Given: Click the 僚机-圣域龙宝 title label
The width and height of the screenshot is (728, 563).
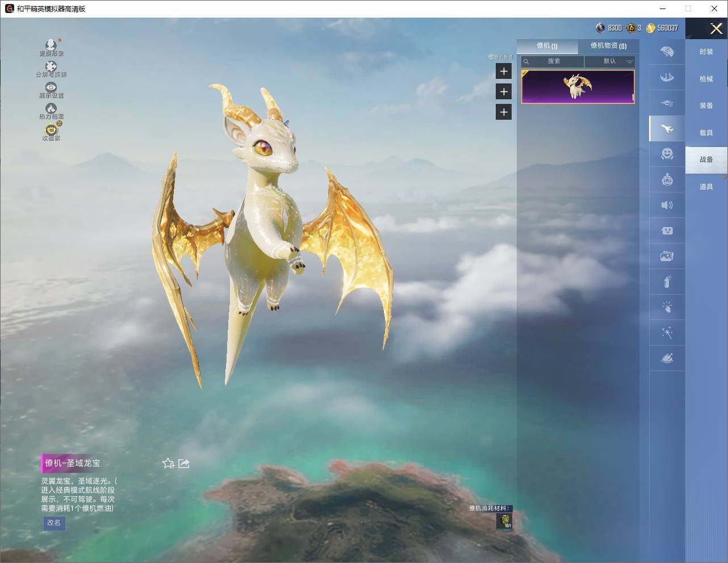Looking at the screenshot, I should [73, 463].
